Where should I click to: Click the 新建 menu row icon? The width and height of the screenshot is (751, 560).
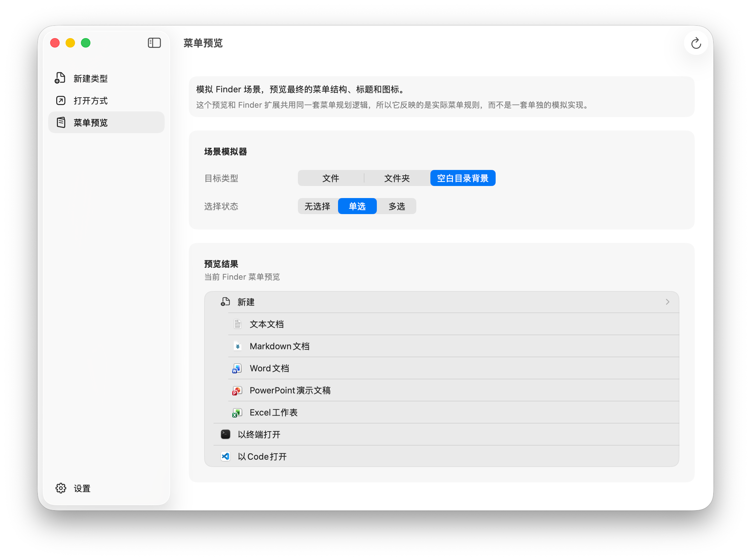click(226, 302)
